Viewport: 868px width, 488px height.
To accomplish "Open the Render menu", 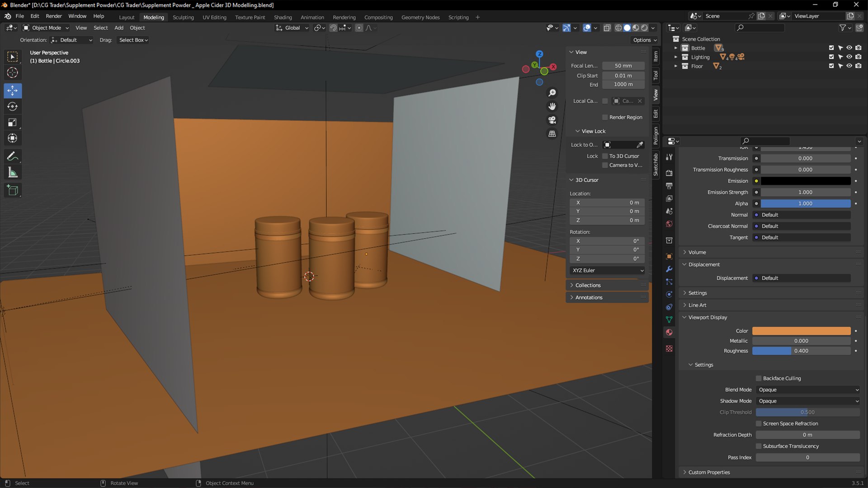I will pos(54,16).
